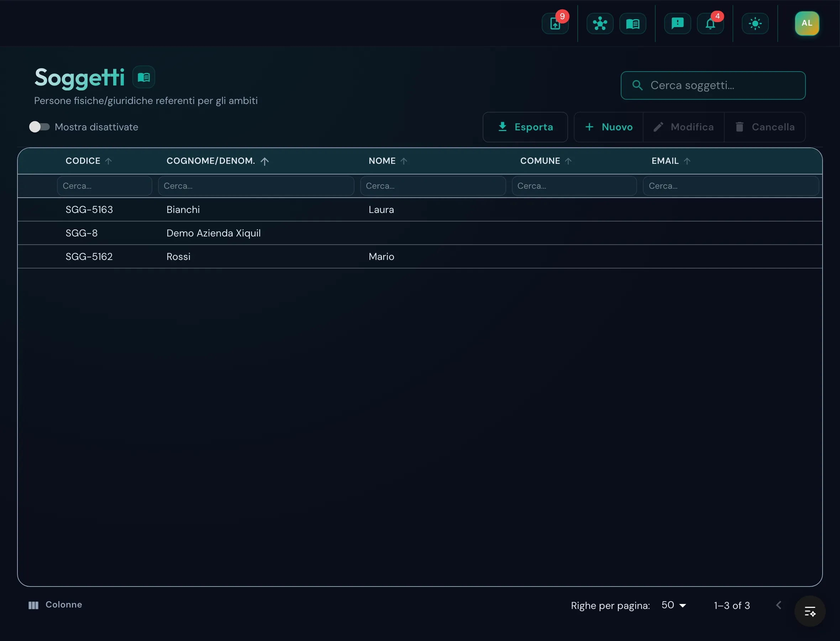This screenshot has width=840, height=641.
Task: Click the SGG-8 code cell
Action: coord(82,233)
